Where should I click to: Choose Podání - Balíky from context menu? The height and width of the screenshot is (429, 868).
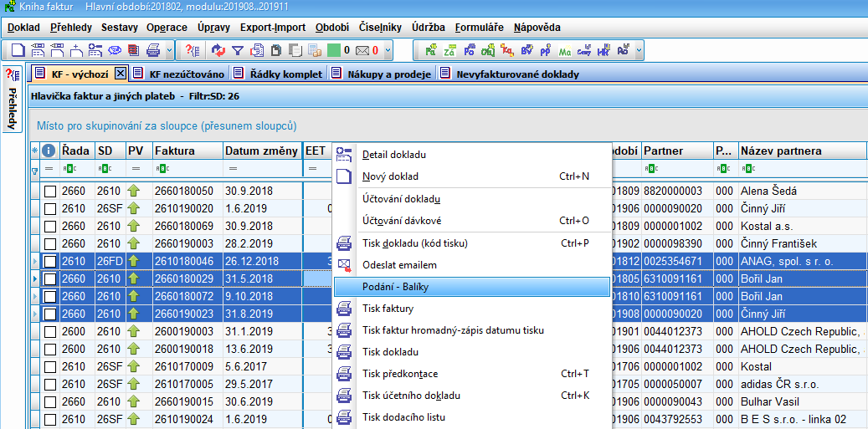click(471, 287)
